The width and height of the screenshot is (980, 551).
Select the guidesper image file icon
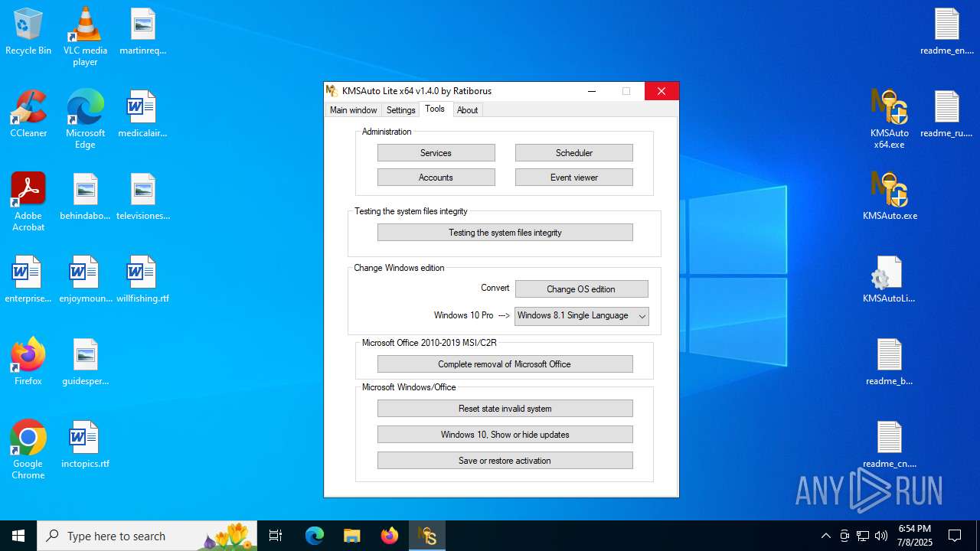[x=85, y=363]
